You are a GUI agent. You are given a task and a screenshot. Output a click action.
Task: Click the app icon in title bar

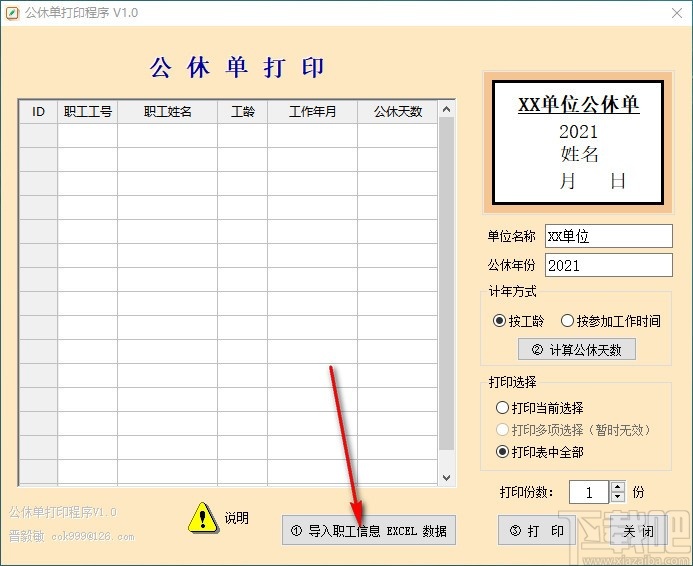coord(12,13)
